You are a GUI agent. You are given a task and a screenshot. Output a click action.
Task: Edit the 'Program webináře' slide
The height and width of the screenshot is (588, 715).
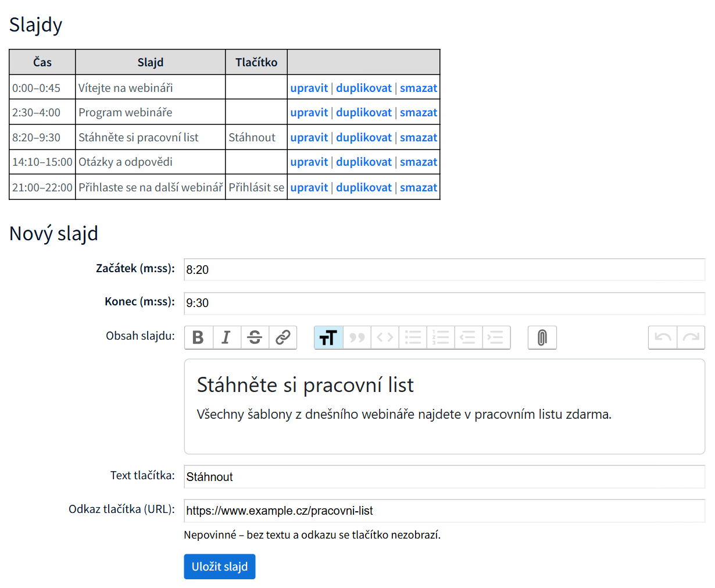point(309,112)
